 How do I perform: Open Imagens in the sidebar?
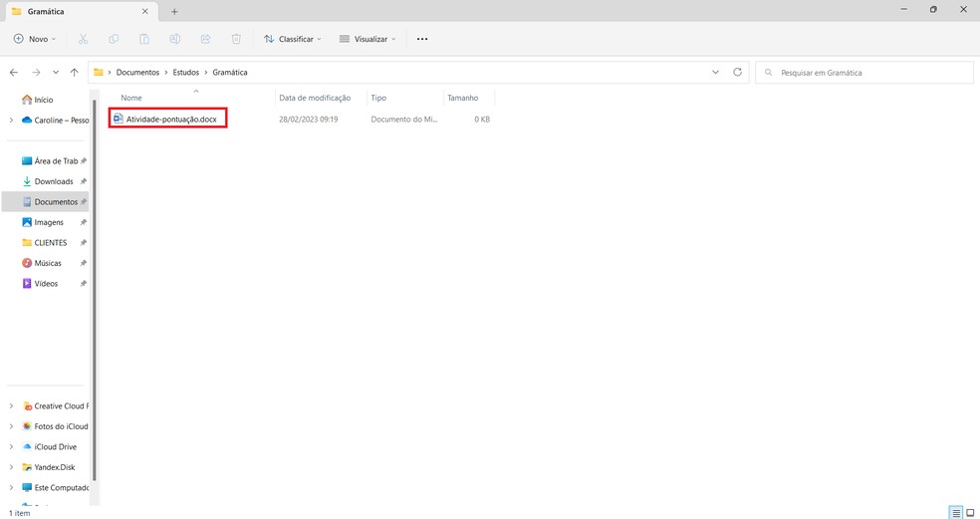pos(43,222)
